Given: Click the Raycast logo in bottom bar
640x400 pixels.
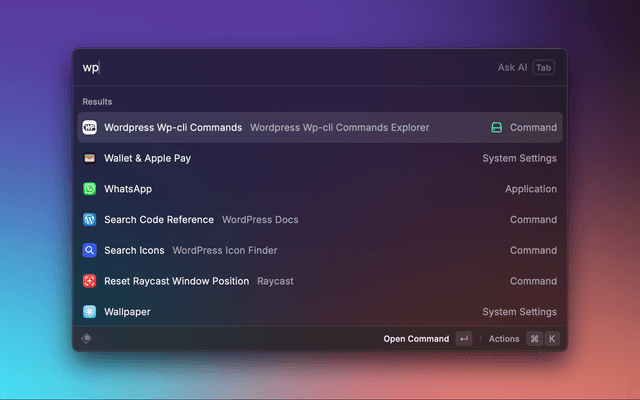Looking at the screenshot, I should 87,338.
